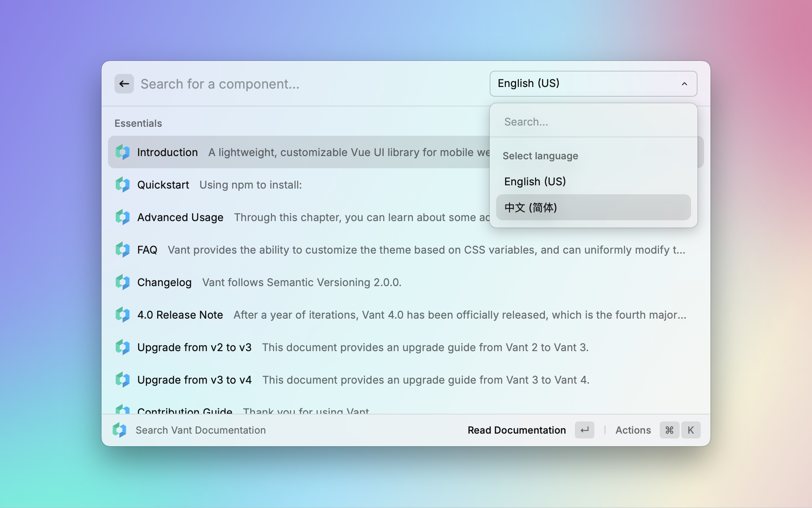Viewport: 812px width, 508px height.
Task: Click the Read Documentation button
Action: point(517,430)
